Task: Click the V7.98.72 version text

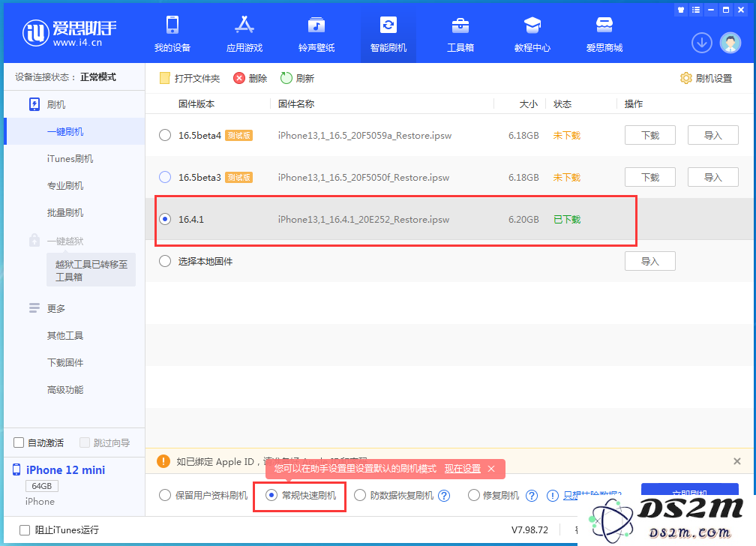Action: (529, 529)
